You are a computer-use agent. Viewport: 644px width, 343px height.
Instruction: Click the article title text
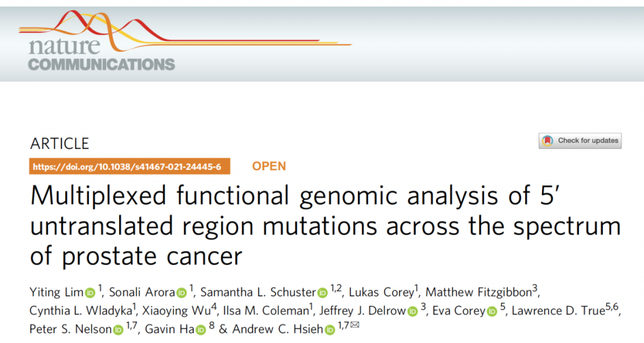(x=326, y=226)
